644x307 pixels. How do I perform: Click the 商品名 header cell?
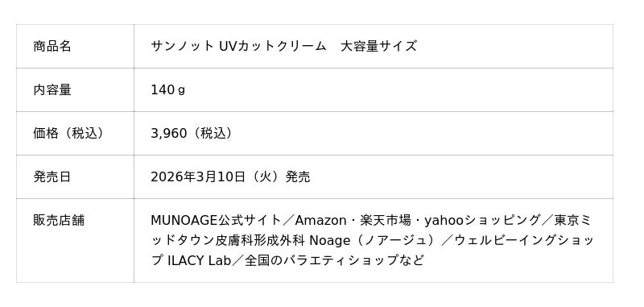[x=75, y=46]
